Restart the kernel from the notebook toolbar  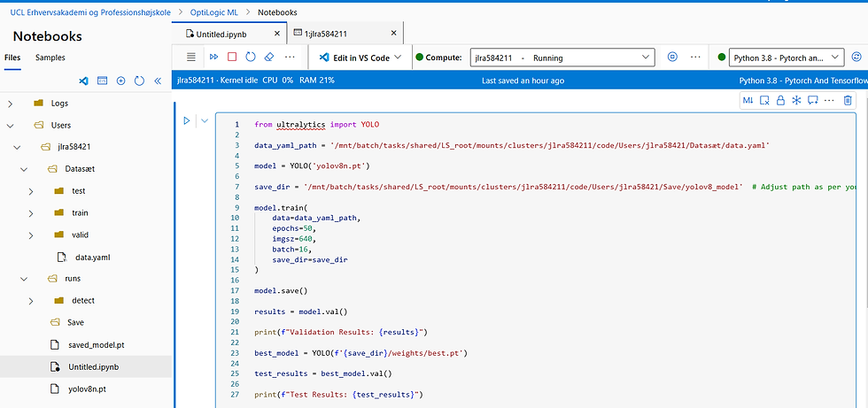[250, 57]
